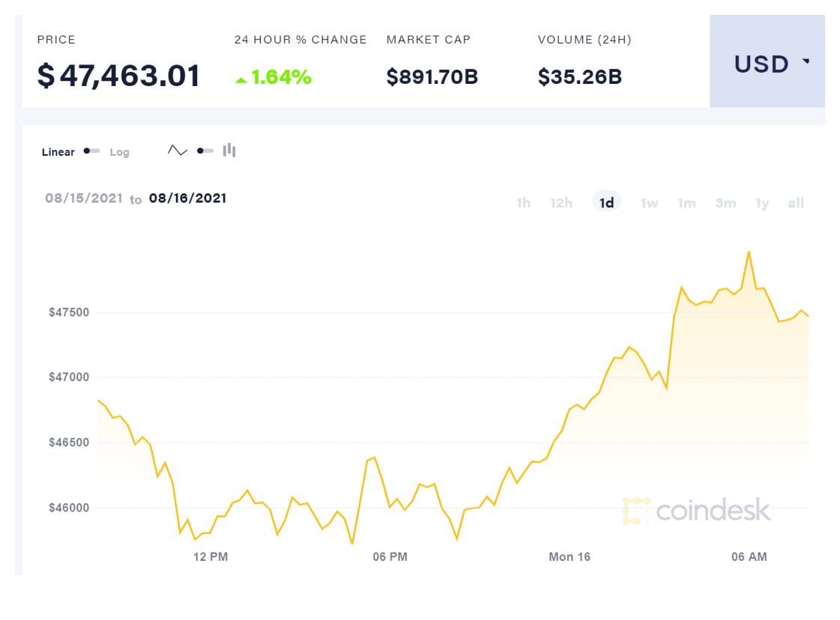The image size is (840, 620).
Task: View the 1y time range
Action: pos(762,203)
